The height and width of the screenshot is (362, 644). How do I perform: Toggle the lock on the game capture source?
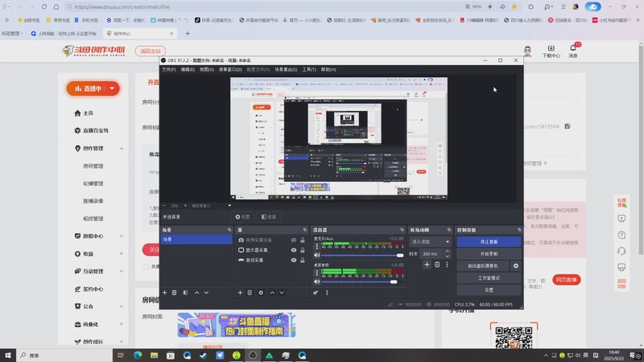303,260
